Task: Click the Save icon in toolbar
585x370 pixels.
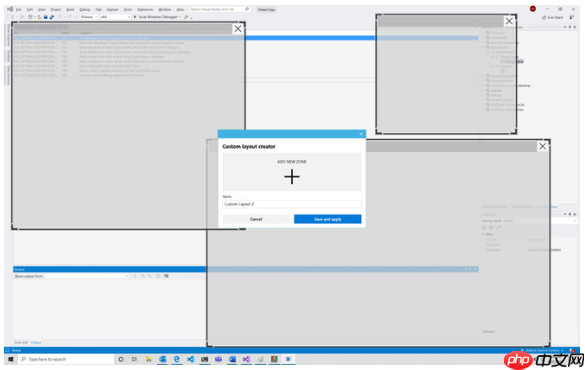Action: coord(46,17)
